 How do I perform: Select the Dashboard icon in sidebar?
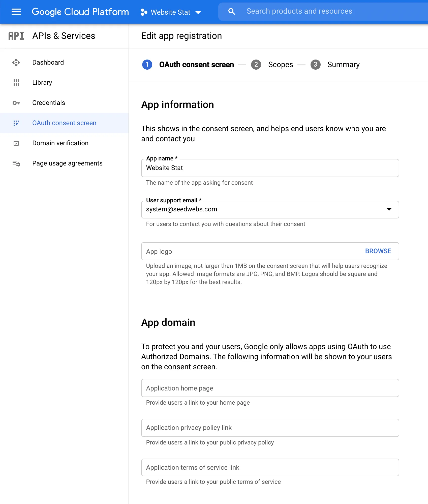16,62
